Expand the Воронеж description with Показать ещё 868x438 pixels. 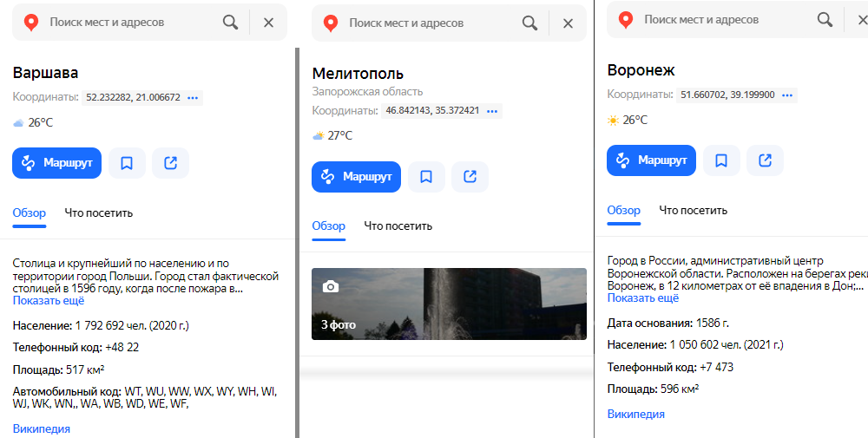point(643,298)
